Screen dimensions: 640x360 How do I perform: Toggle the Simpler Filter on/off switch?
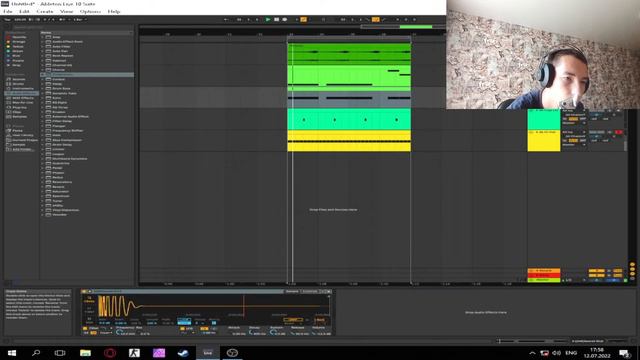click(85, 328)
